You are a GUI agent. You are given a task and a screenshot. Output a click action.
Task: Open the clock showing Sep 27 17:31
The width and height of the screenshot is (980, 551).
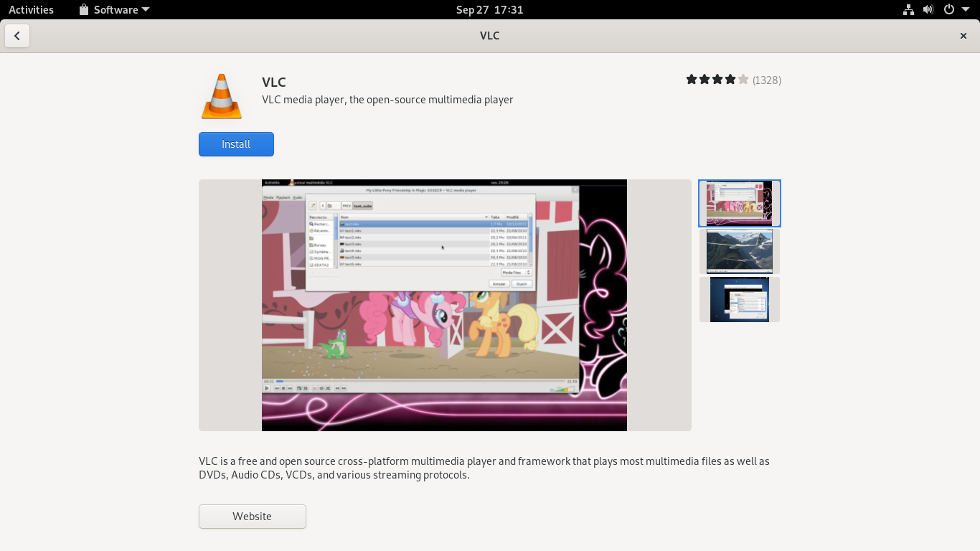tap(489, 9)
